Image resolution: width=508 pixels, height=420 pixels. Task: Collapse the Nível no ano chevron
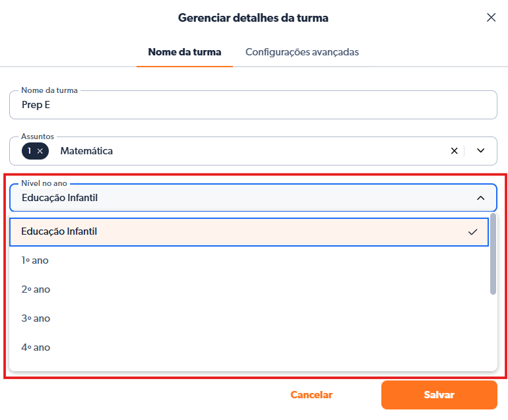click(481, 198)
